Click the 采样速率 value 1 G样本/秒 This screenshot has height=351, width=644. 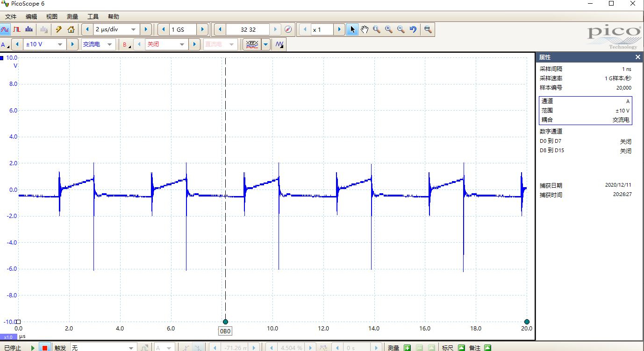[x=618, y=78]
